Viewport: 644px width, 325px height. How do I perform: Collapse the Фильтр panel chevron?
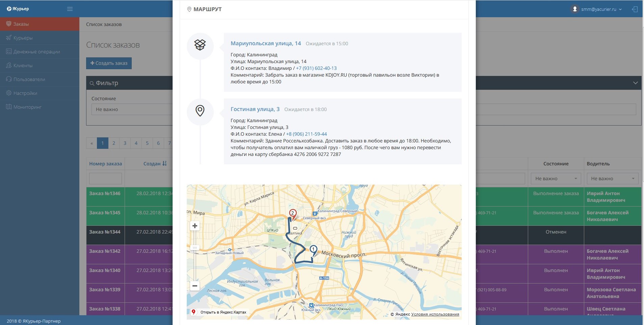[635, 83]
